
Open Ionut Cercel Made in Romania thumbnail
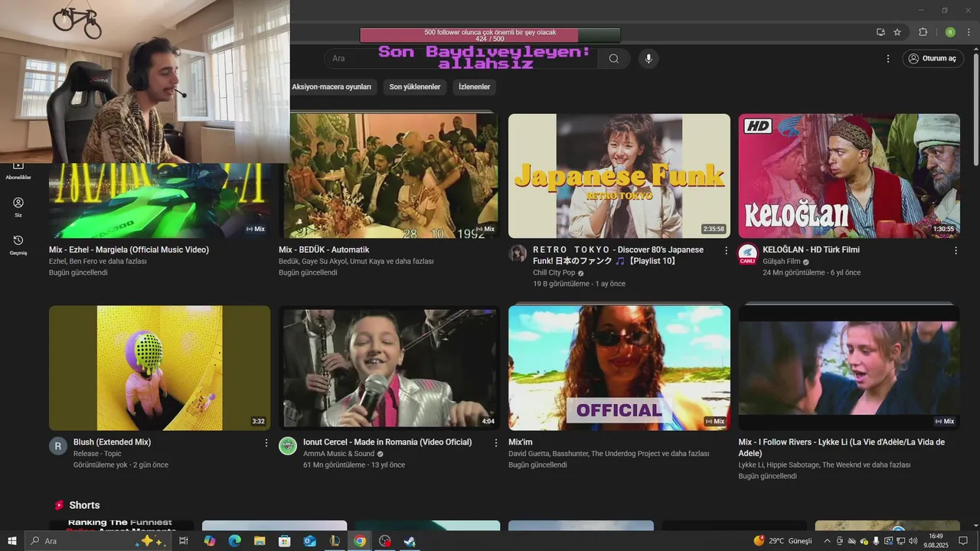click(390, 368)
